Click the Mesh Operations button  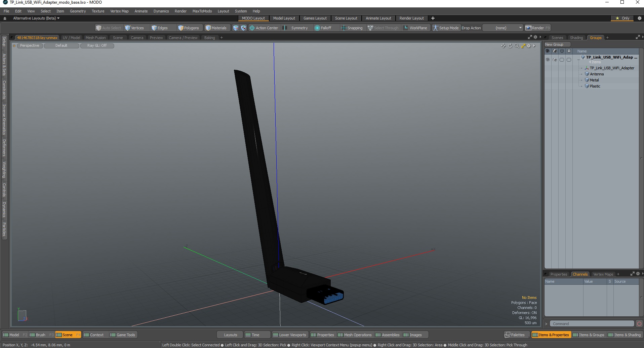[x=355, y=335]
